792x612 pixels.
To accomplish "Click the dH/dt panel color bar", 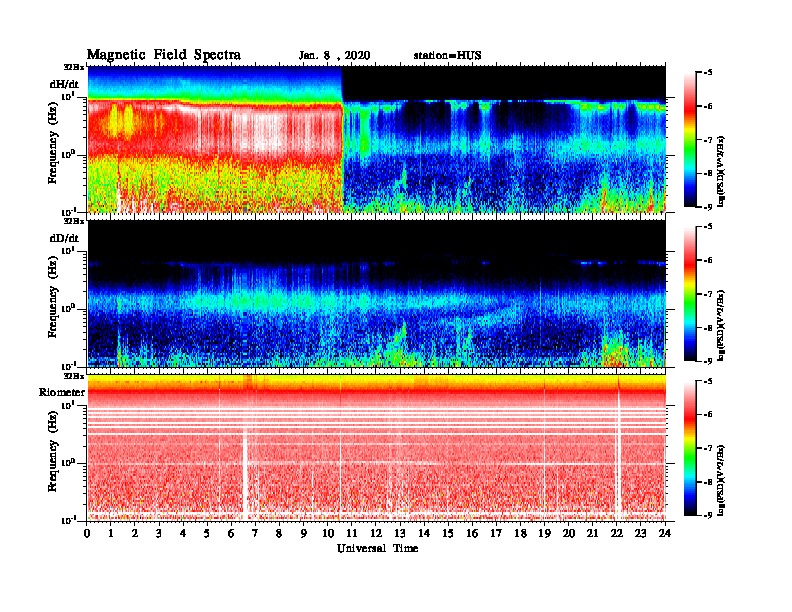I will (690, 140).
